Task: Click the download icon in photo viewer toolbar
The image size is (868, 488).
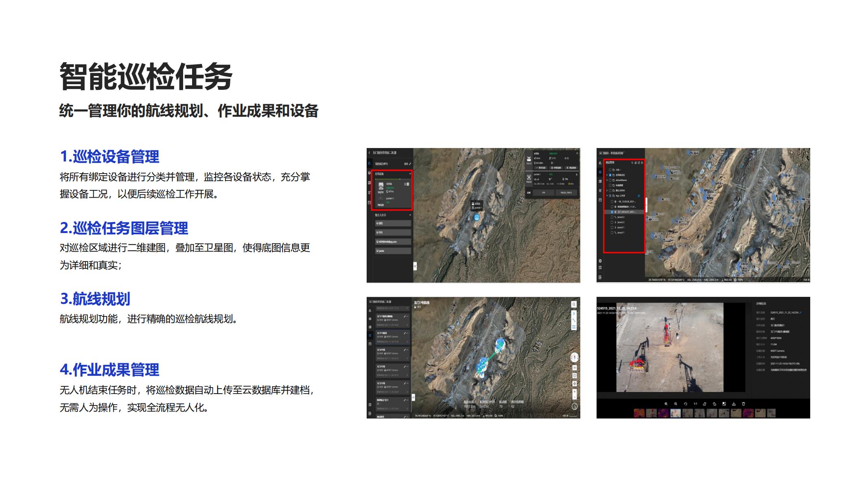Action: click(x=734, y=404)
